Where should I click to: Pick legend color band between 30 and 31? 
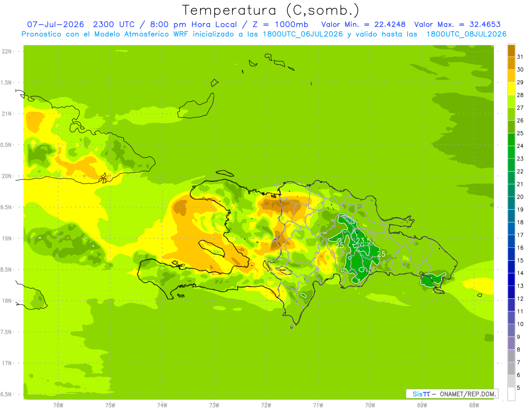[x=511, y=63]
